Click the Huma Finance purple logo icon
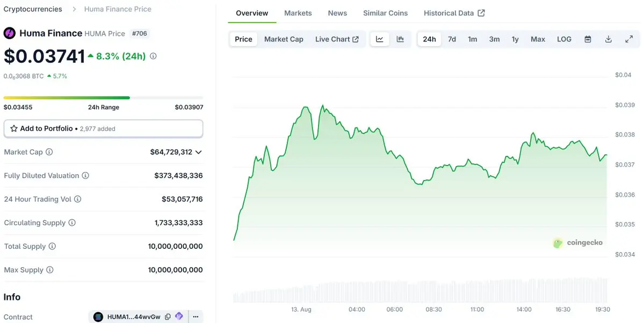This screenshot has width=644, height=323. [10, 33]
